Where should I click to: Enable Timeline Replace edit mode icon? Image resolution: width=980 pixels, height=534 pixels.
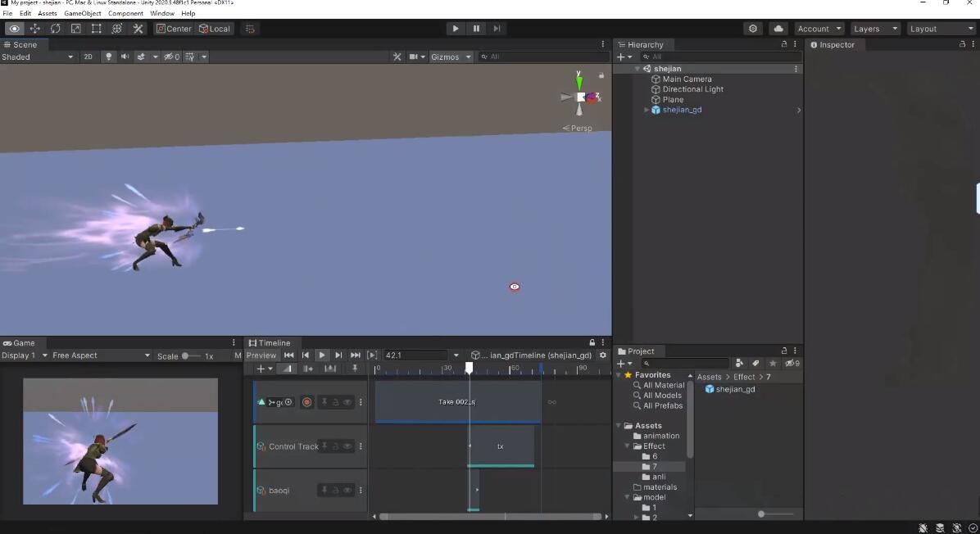pyautogui.click(x=330, y=369)
